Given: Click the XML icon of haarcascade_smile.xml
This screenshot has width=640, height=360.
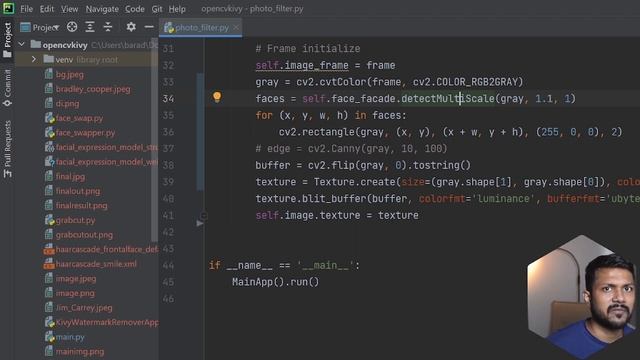Looking at the screenshot, I should [49, 264].
